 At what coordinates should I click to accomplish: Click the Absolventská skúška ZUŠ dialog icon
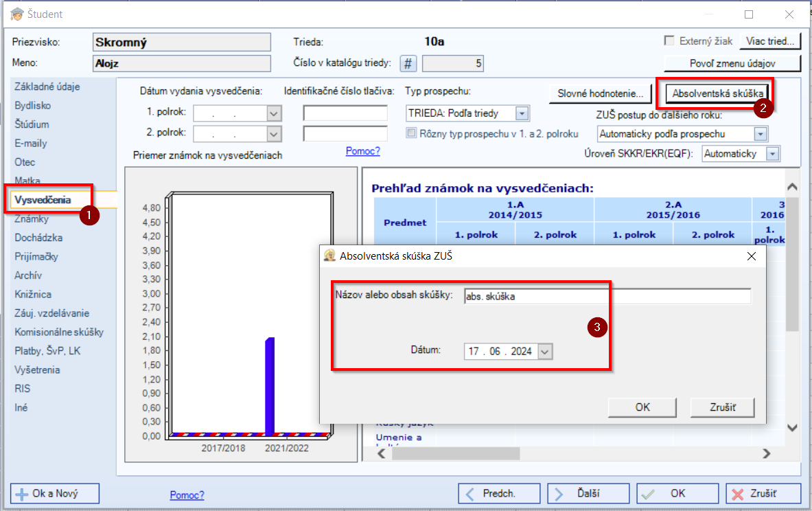click(330, 255)
